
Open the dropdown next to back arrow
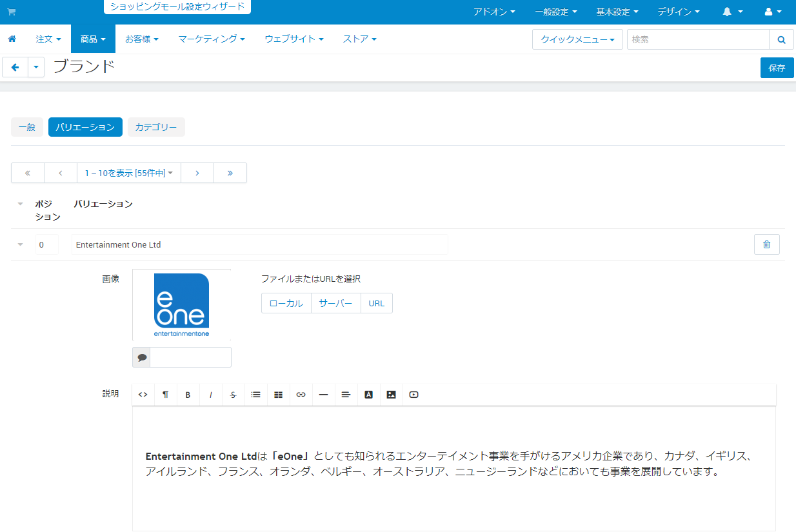point(36,67)
